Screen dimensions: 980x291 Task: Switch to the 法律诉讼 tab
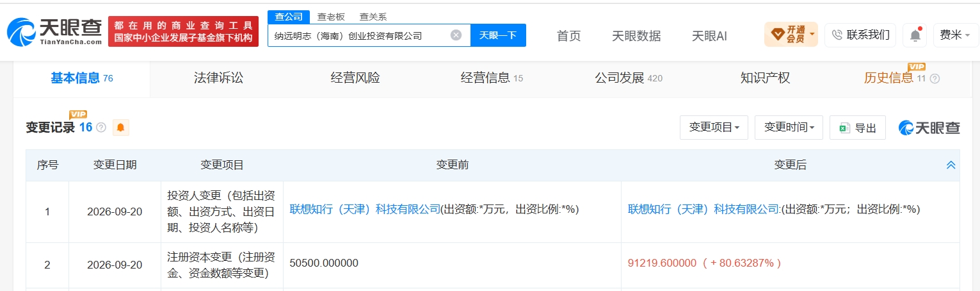pos(218,78)
